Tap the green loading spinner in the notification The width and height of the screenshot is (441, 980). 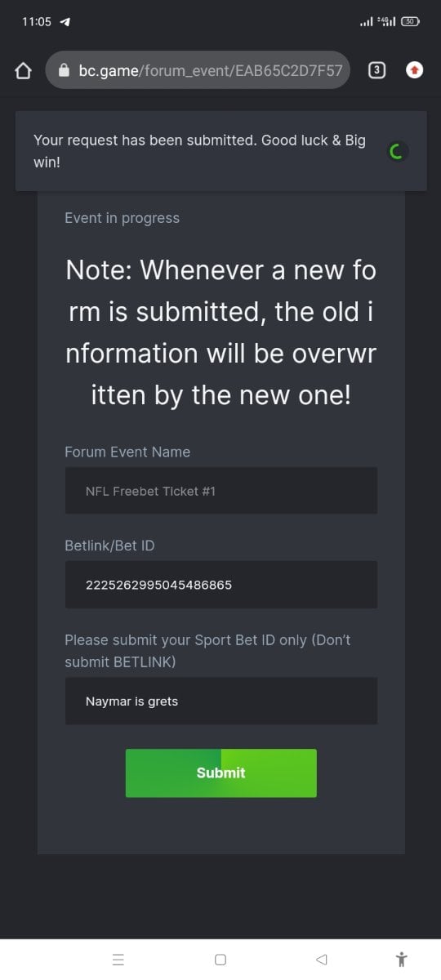point(397,152)
